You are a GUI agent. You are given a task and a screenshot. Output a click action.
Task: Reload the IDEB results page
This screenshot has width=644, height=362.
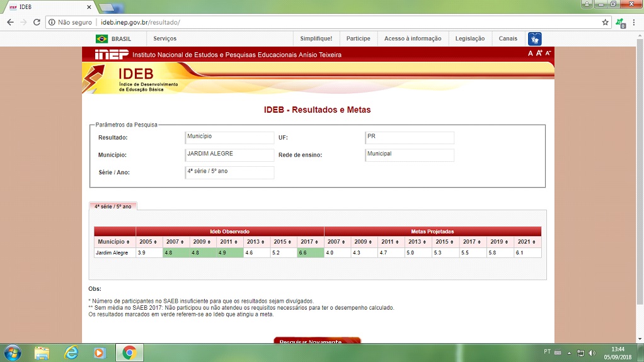pos(37,22)
